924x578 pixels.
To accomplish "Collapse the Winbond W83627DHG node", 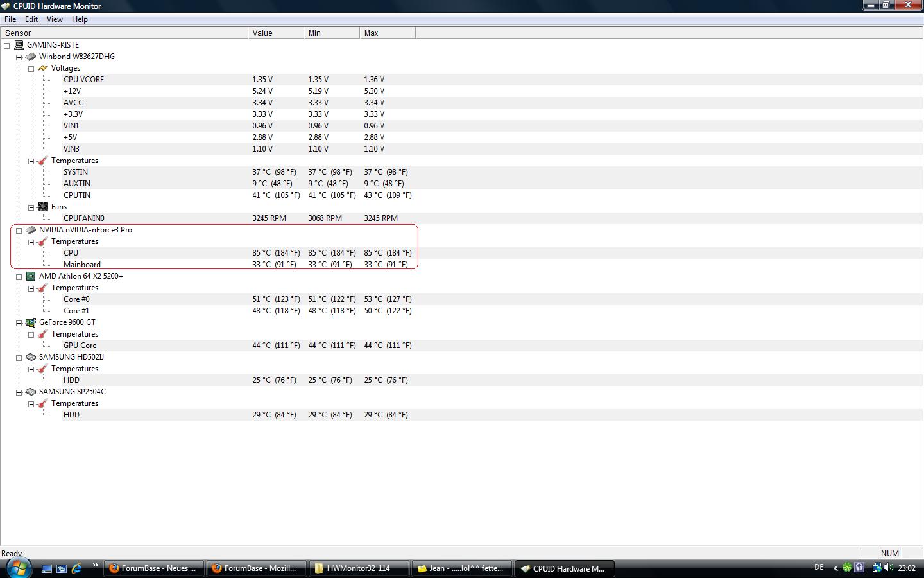I will [x=19, y=57].
